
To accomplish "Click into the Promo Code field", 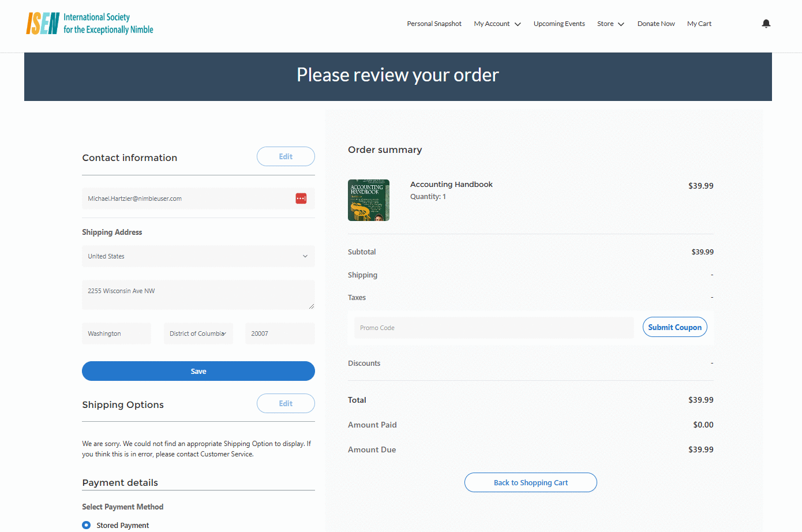I will (x=493, y=328).
